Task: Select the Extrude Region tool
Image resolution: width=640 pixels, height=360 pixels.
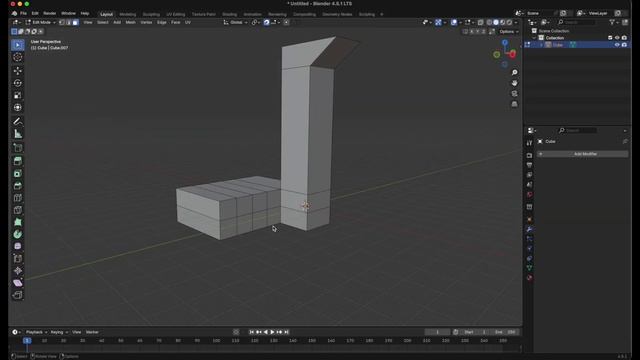Action: pyautogui.click(x=18, y=161)
